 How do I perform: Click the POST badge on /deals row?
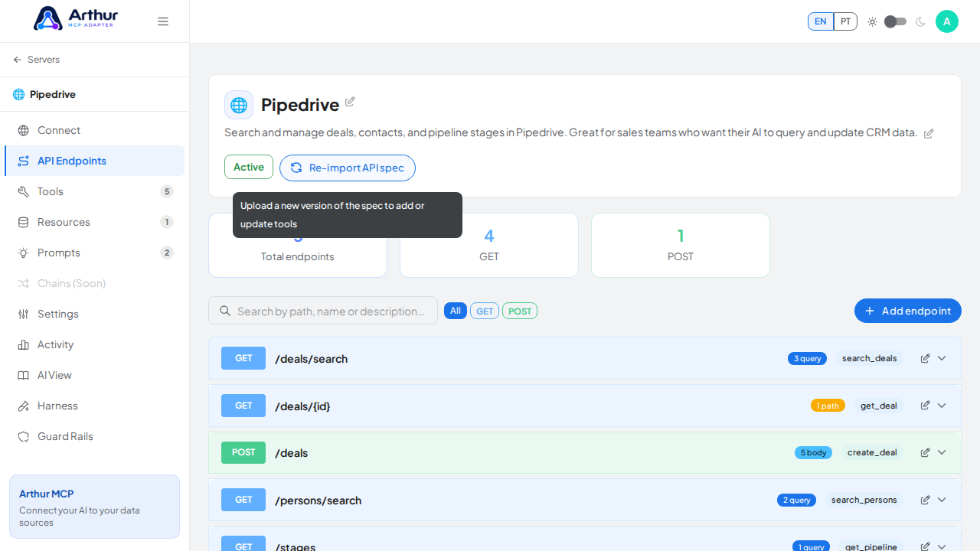243,452
